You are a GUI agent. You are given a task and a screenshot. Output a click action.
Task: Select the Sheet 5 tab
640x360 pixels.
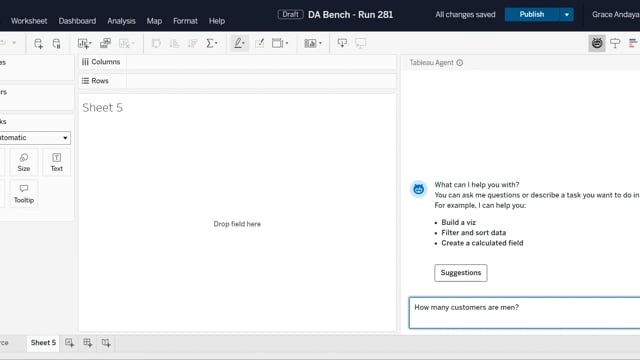tap(43, 343)
